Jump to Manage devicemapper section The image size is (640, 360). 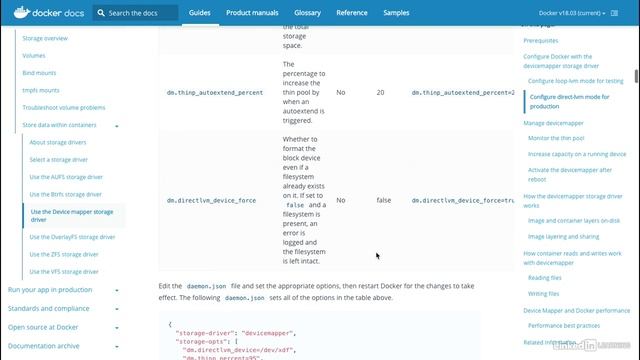553,123
